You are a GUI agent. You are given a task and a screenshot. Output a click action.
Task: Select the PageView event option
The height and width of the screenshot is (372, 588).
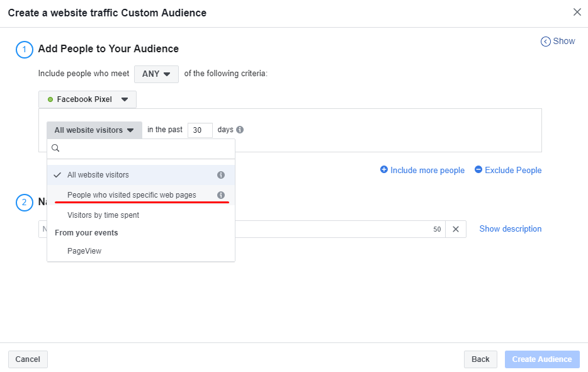click(141, 251)
